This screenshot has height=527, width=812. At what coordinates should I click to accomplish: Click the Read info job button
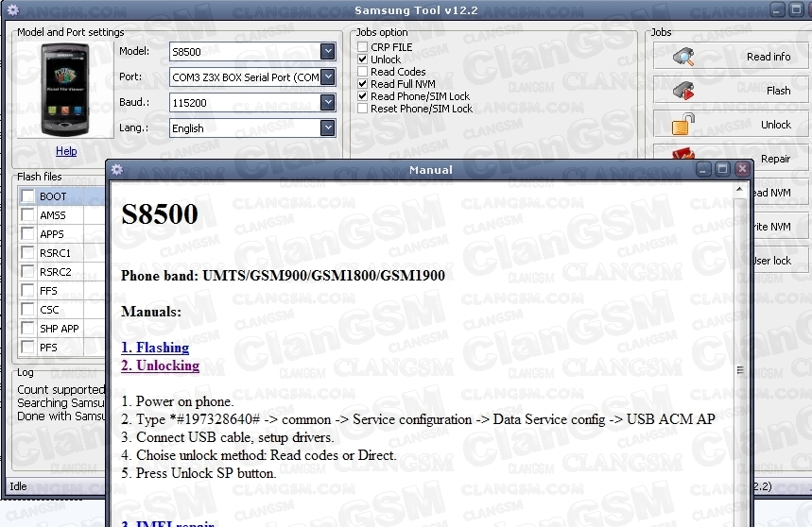pos(731,56)
